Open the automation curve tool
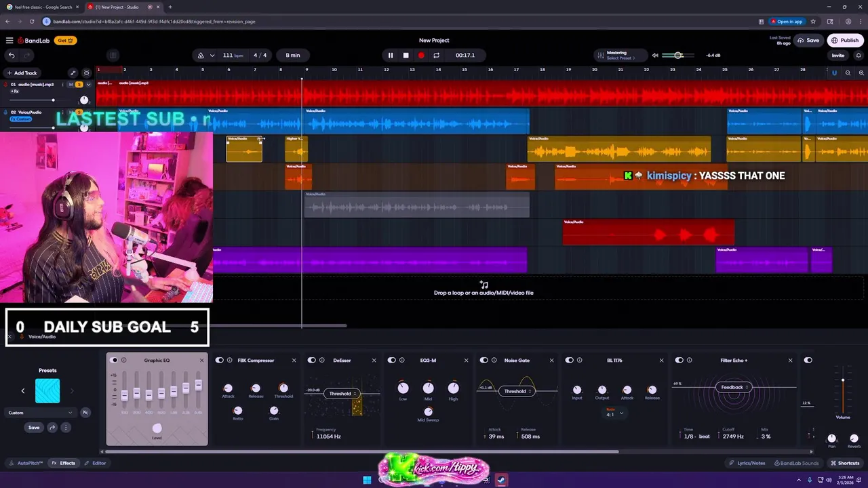This screenshot has height=488, width=868. 73,73
